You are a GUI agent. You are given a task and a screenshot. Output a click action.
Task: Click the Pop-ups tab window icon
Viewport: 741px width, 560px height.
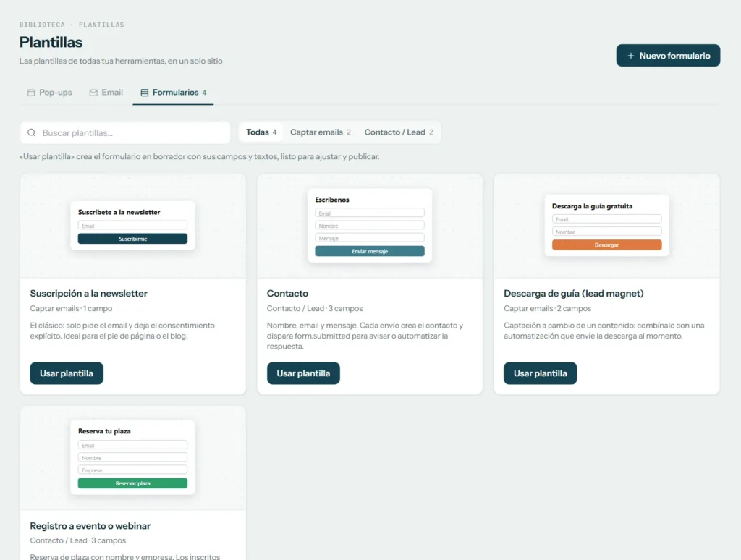pyautogui.click(x=31, y=93)
